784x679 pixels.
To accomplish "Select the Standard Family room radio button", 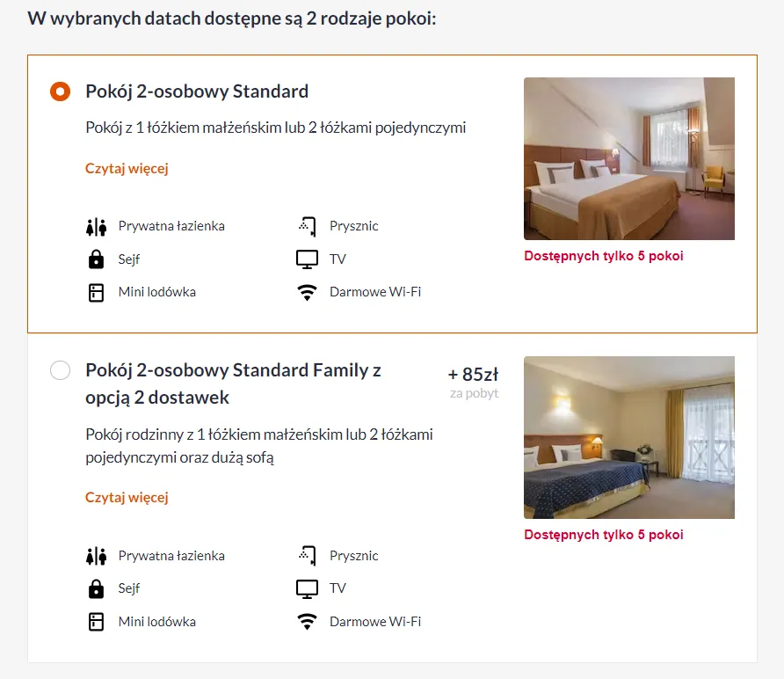I will 60,370.
